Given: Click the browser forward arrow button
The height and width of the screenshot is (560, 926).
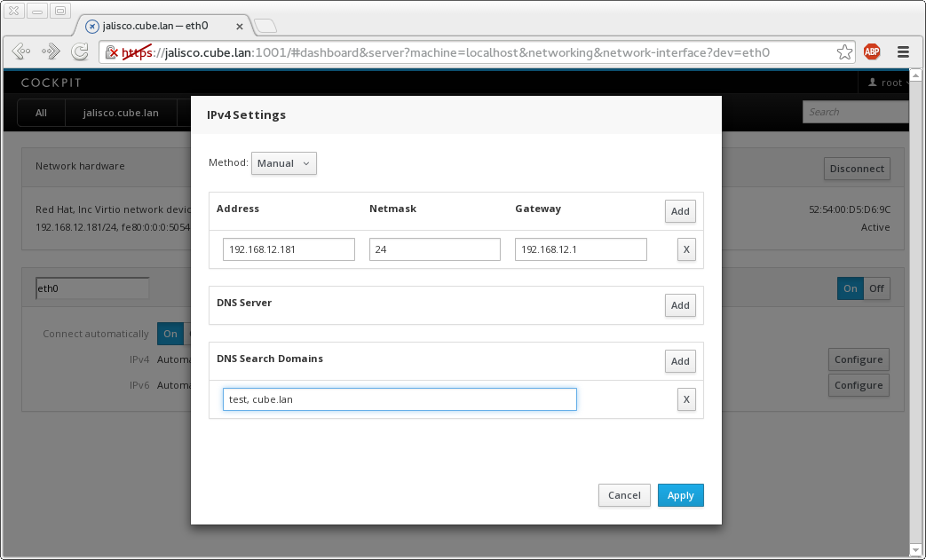Looking at the screenshot, I should coord(51,52).
